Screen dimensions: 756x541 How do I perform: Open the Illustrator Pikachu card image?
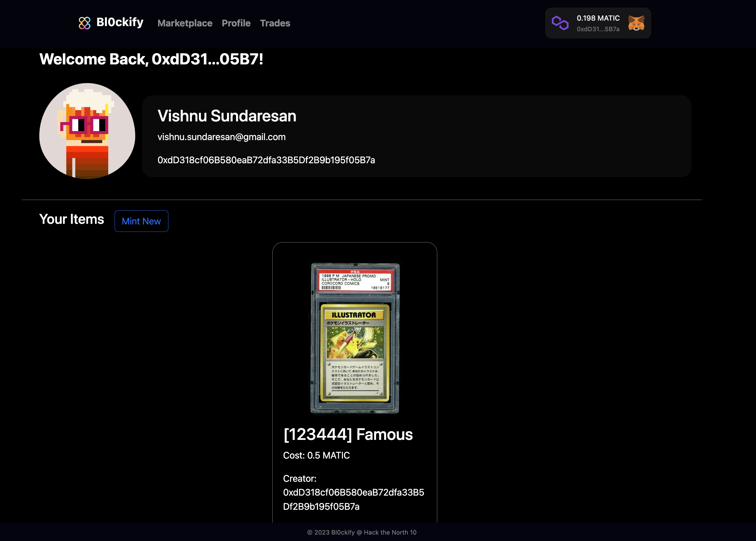[x=355, y=338]
